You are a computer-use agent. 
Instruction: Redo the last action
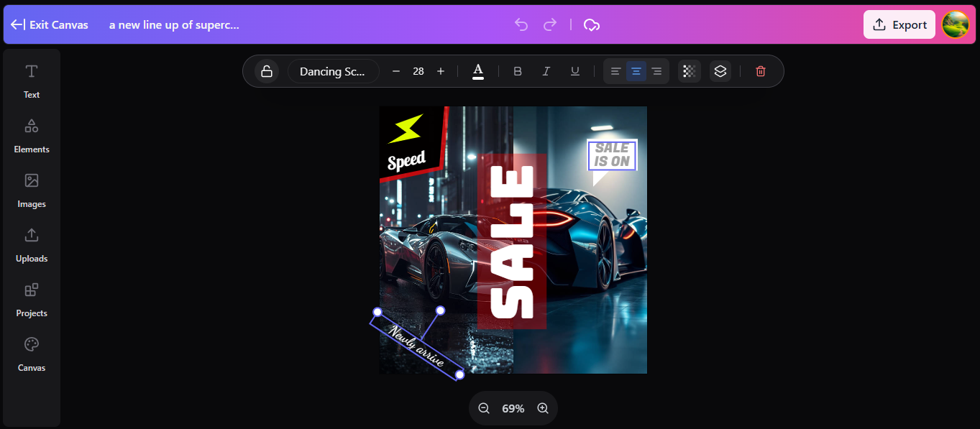[x=550, y=24]
